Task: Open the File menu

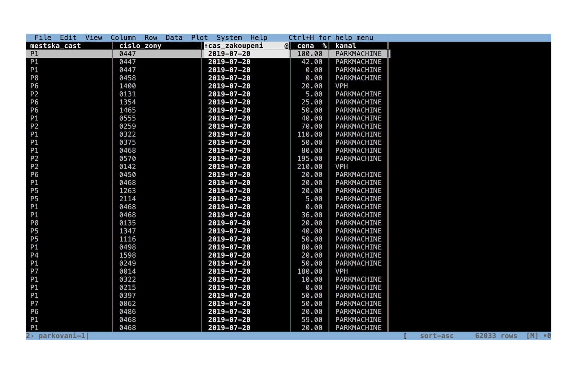Action: tap(43, 38)
